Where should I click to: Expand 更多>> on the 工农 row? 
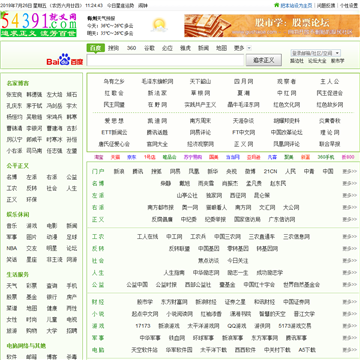point(349,237)
